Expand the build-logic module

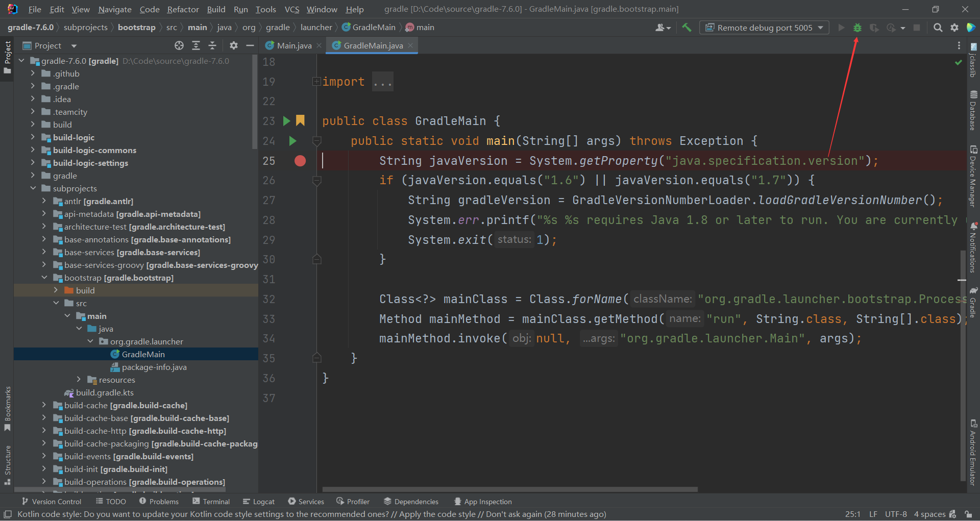[33, 137]
